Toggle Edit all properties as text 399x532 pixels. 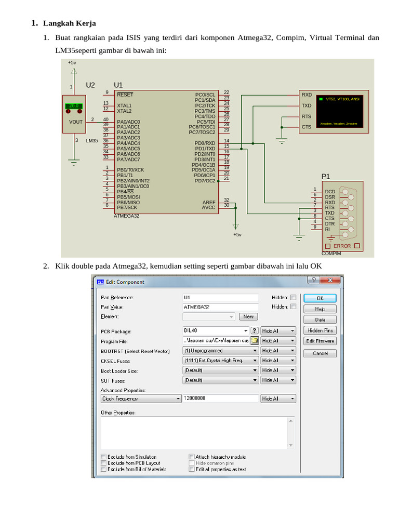coord(191,469)
